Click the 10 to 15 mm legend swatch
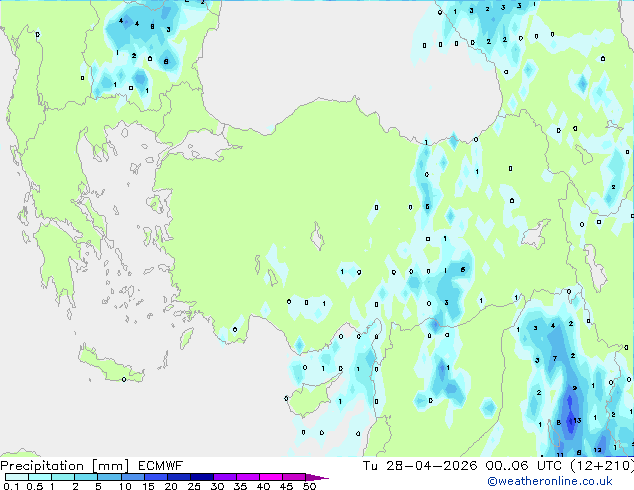 133,477
